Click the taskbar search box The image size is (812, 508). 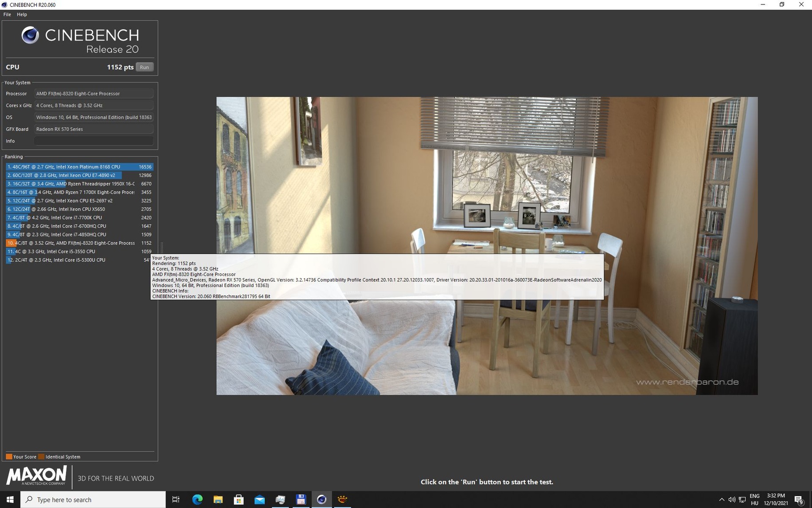[93, 500]
